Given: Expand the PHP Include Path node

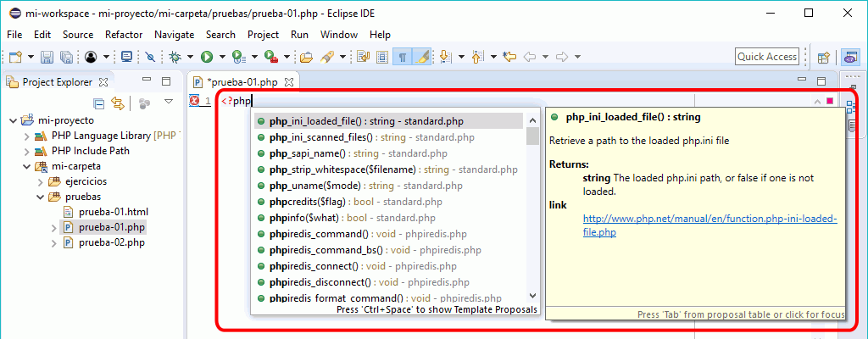Looking at the screenshot, I should (x=26, y=151).
